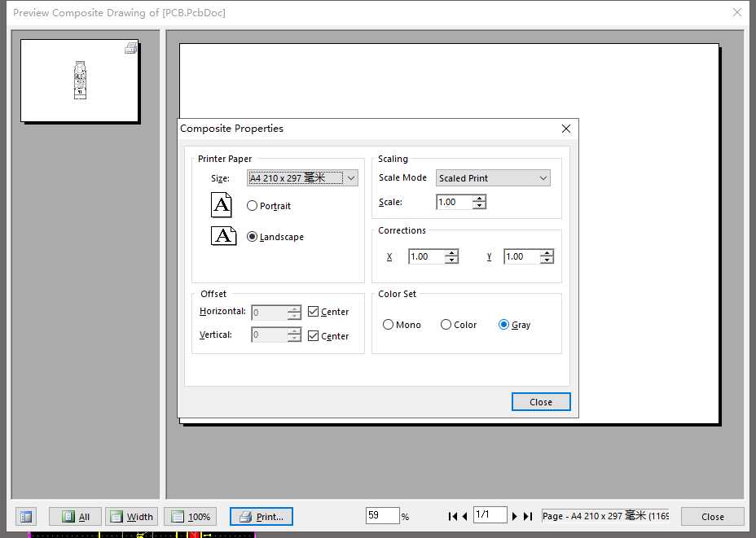Screen dimensions: 756x538
Task: Click the page number field showing 1/1
Action: (490, 515)
